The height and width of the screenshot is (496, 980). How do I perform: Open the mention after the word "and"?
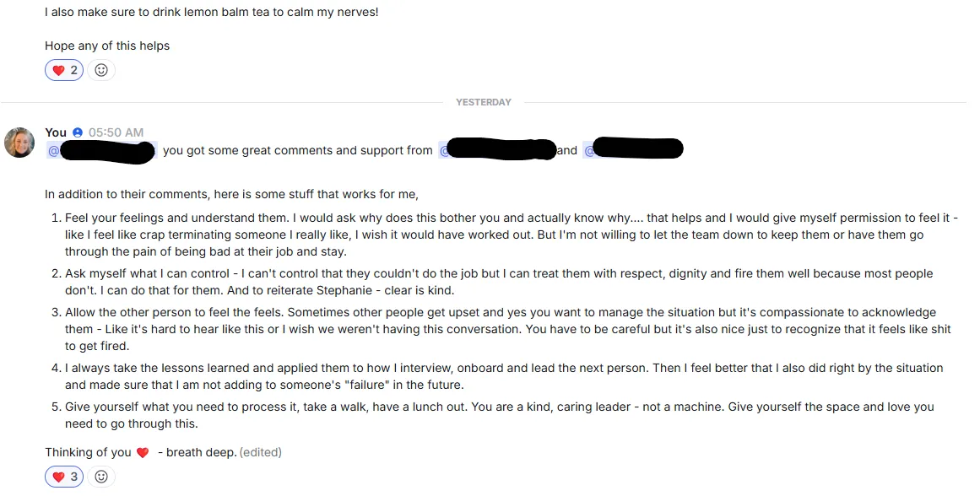tap(632, 149)
